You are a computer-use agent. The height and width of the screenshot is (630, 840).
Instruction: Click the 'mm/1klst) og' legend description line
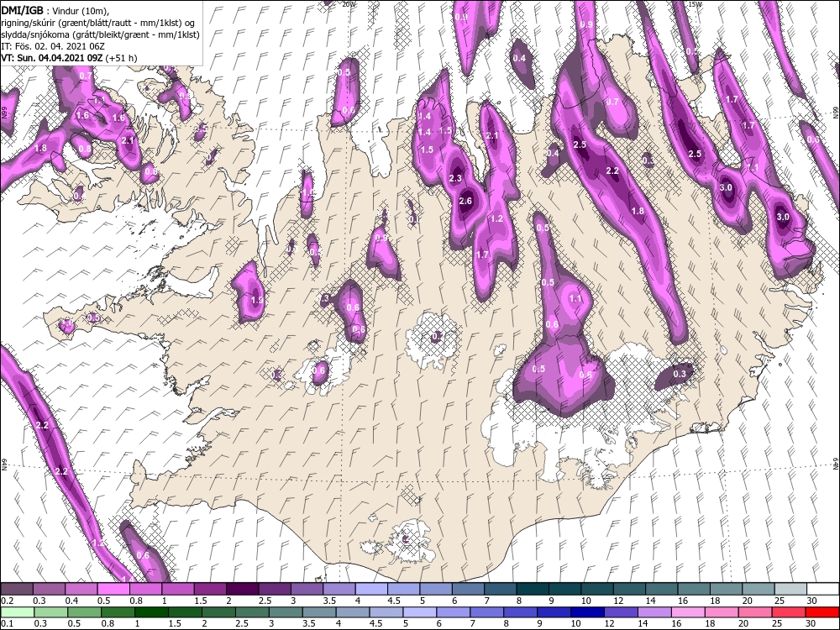coord(98,22)
